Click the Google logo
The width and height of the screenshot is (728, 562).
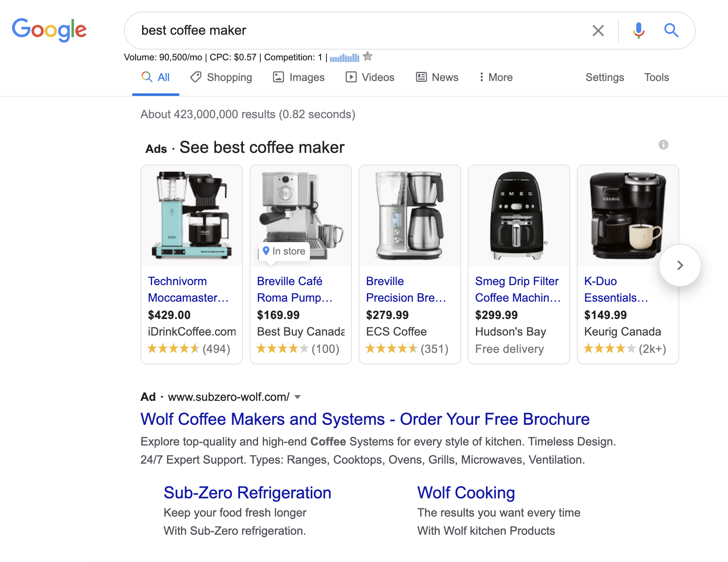pos(49,30)
